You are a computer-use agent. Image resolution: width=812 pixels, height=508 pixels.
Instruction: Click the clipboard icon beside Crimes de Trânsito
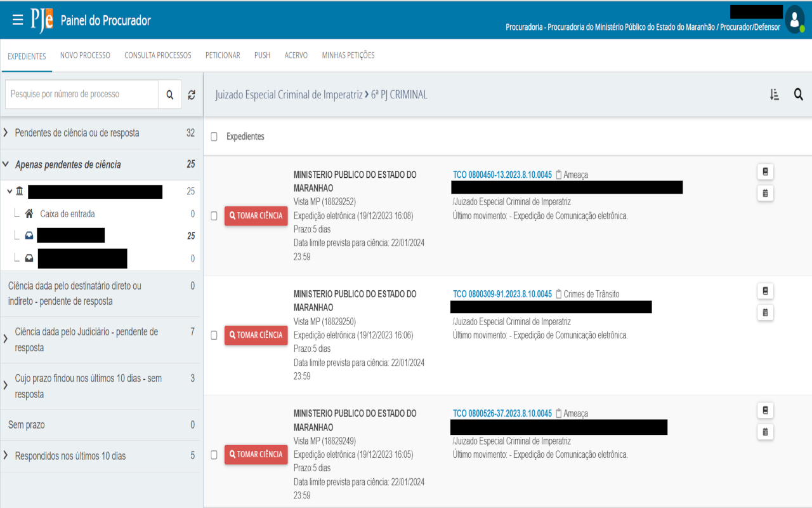pyautogui.click(x=558, y=294)
